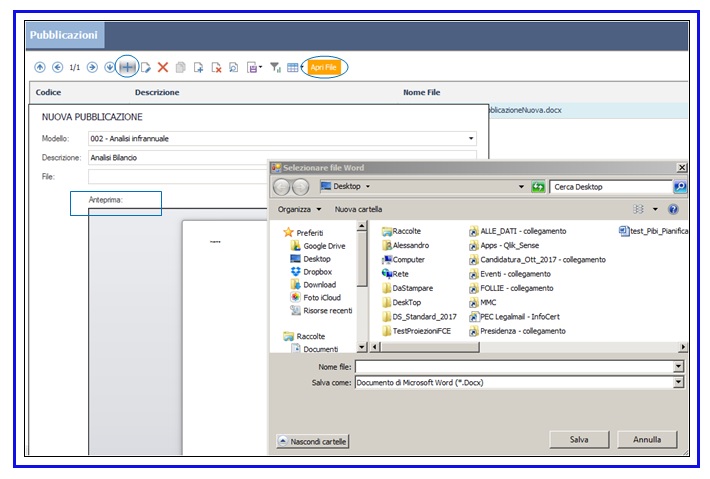Go to last record down arrow
The height and width of the screenshot is (479, 710).
click(109, 67)
